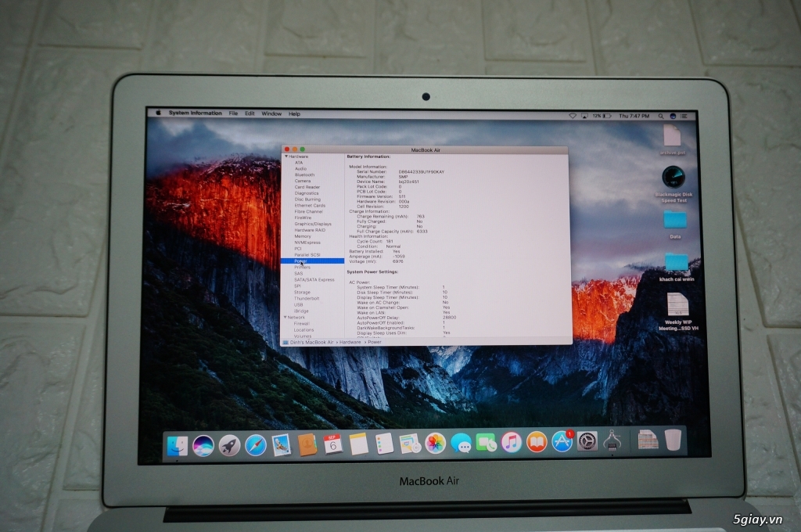Collapse the Network section triangle

coord(285,318)
